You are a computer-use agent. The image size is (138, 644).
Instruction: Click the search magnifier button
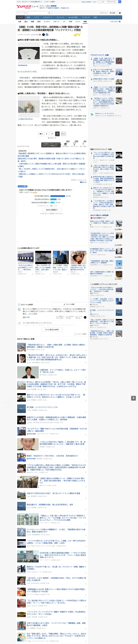click(49, 13)
